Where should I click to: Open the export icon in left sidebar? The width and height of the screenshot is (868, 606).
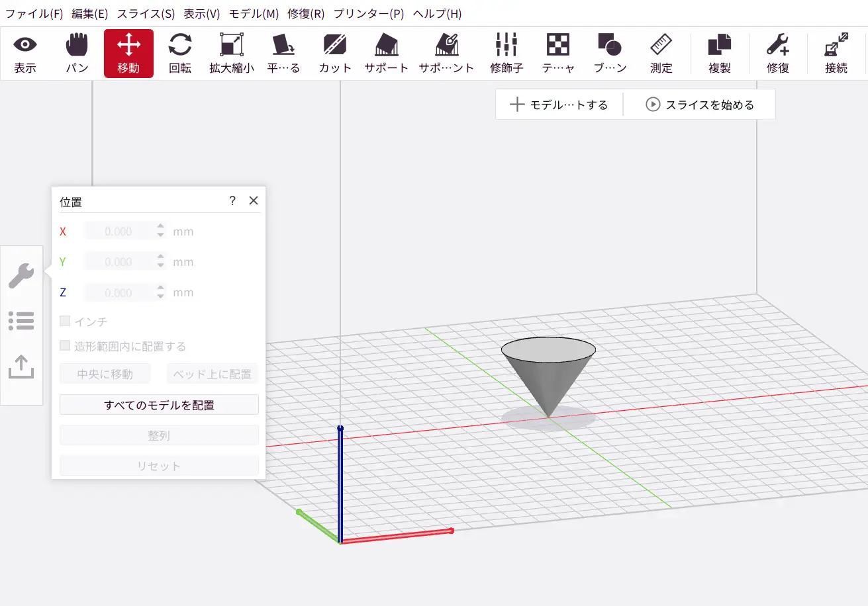(x=21, y=367)
